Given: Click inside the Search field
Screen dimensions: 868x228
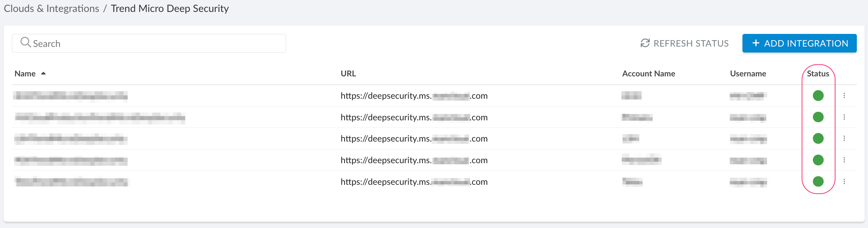Looking at the screenshot, I should pos(149,43).
